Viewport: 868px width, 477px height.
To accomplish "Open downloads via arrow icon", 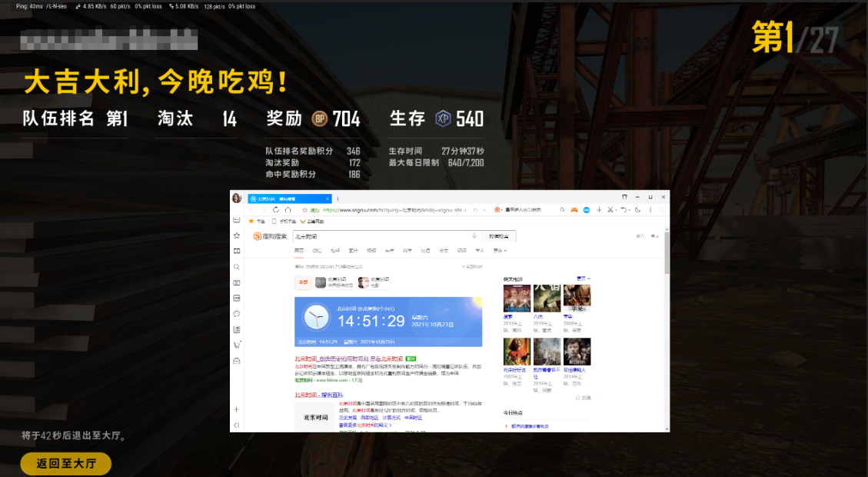I will point(598,210).
